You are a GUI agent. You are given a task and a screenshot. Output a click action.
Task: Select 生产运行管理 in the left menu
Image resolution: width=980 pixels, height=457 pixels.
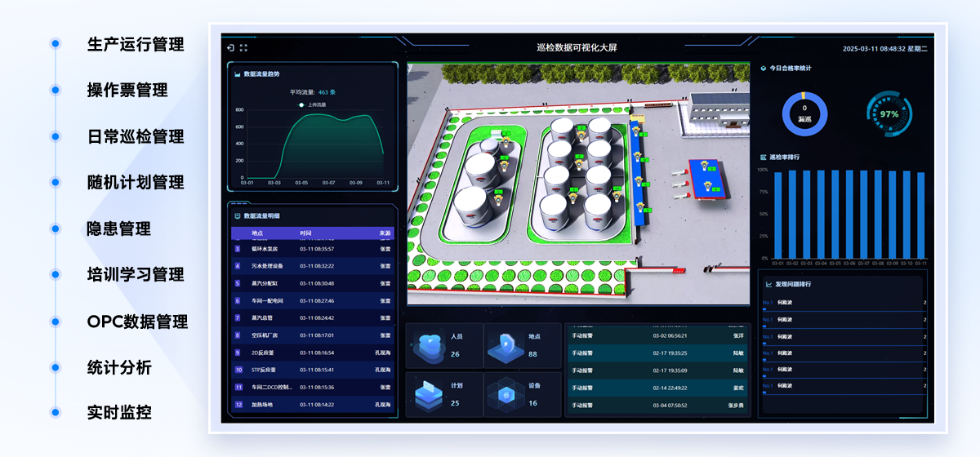tap(136, 44)
